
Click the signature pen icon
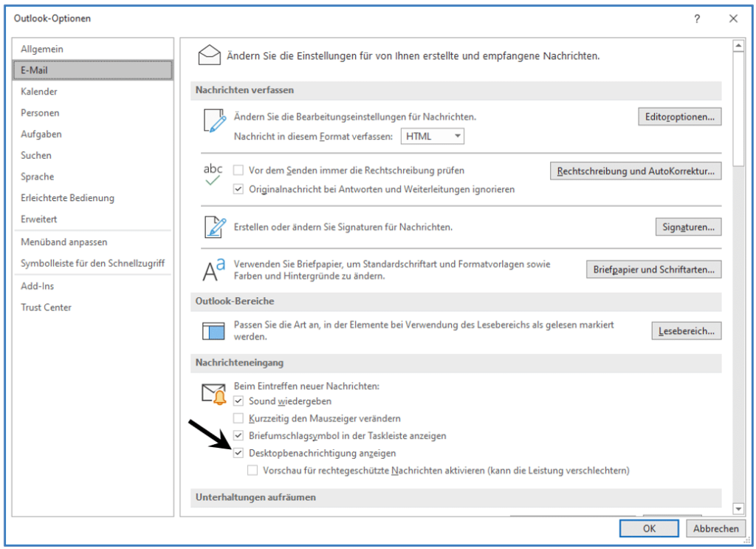215,228
